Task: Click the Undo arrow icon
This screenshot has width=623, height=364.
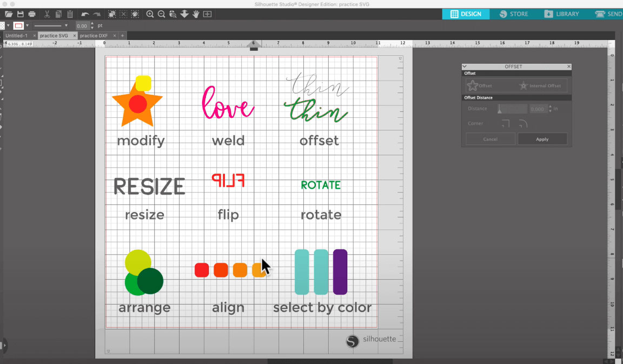Action: coord(85,14)
